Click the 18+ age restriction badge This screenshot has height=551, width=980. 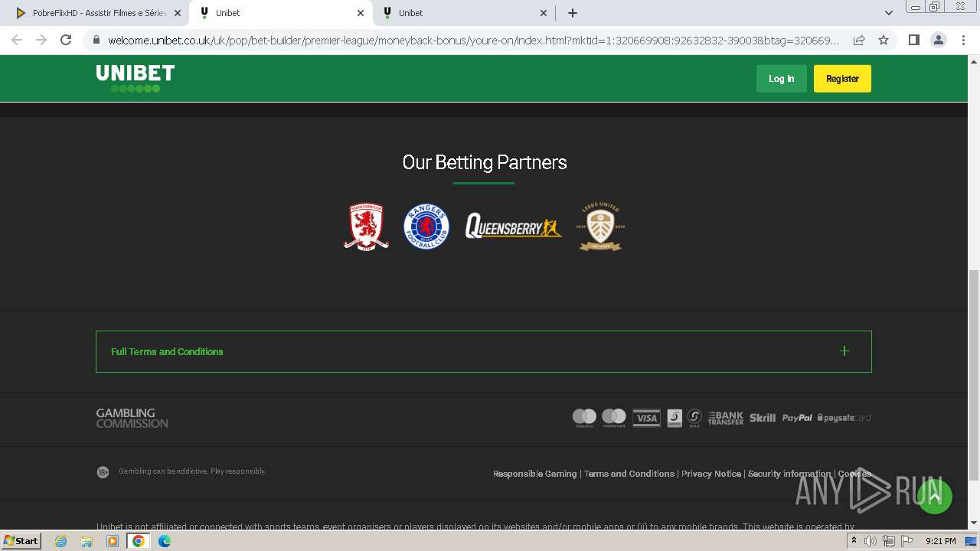103,472
